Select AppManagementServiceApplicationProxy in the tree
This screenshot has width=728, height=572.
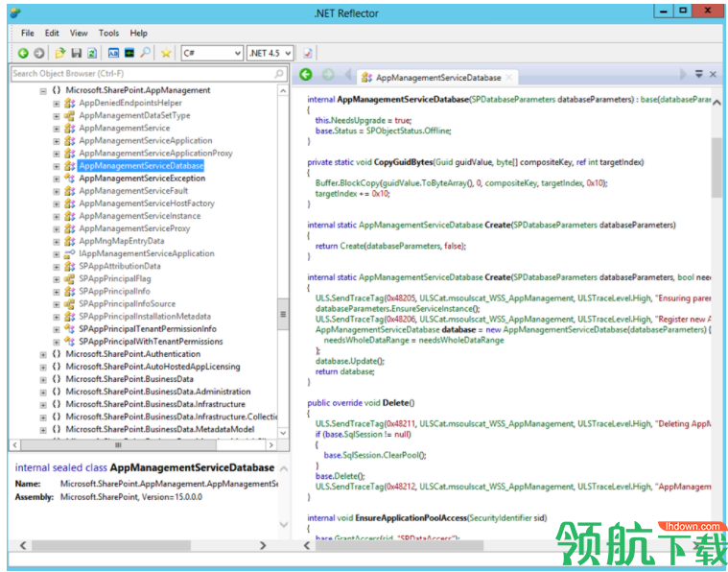(x=155, y=154)
